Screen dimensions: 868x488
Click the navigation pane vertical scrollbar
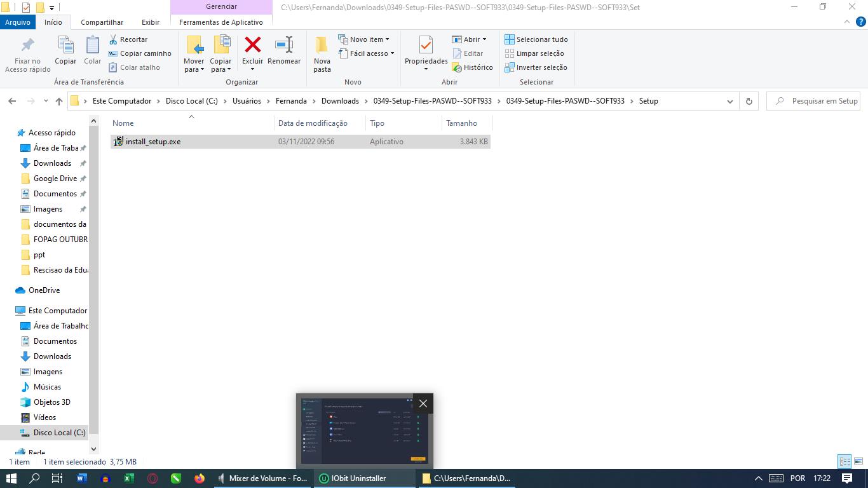[93, 273]
